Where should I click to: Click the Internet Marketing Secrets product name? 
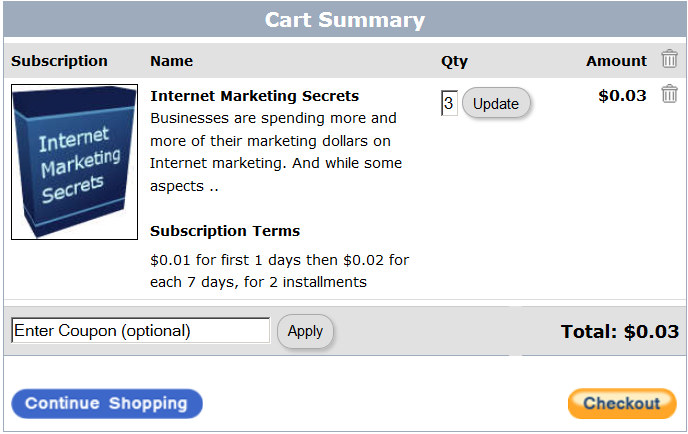pos(254,96)
